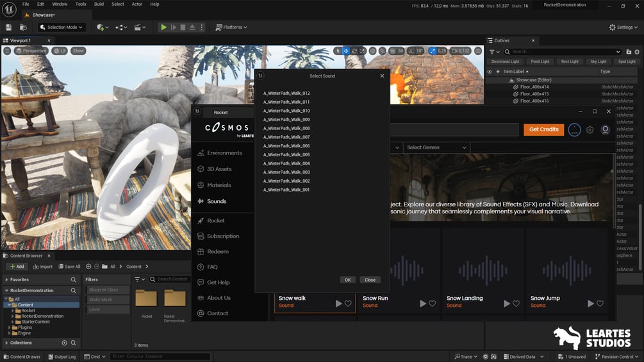Viewport: 644px width, 362px height.
Task: Open Cosmos settings gear icon
Action: (x=590, y=129)
